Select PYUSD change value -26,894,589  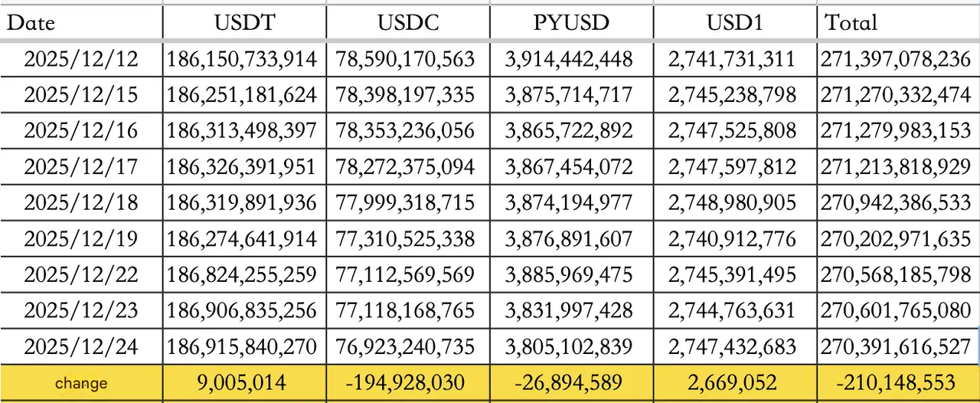[x=572, y=383]
